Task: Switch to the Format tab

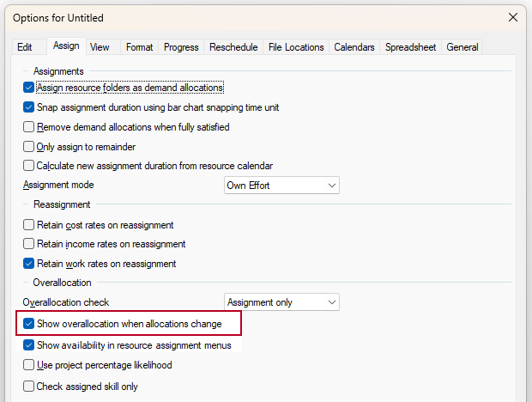Action: click(139, 47)
